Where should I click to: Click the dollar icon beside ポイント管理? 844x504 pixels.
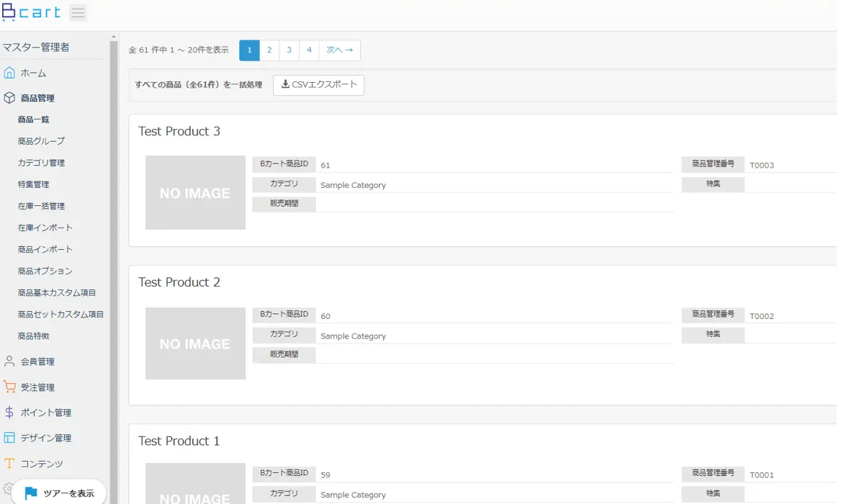pyautogui.click(x=9, y=413)
